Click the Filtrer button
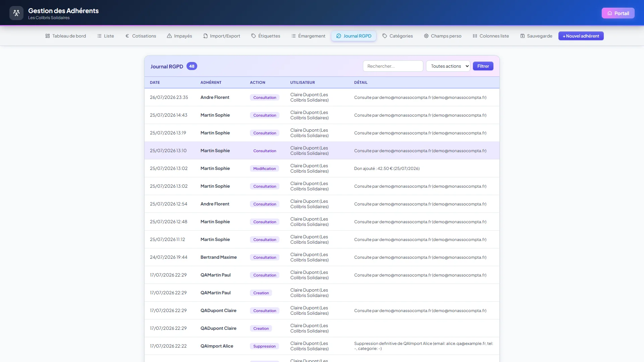This screenshot has height=362, width=644. 483,66
